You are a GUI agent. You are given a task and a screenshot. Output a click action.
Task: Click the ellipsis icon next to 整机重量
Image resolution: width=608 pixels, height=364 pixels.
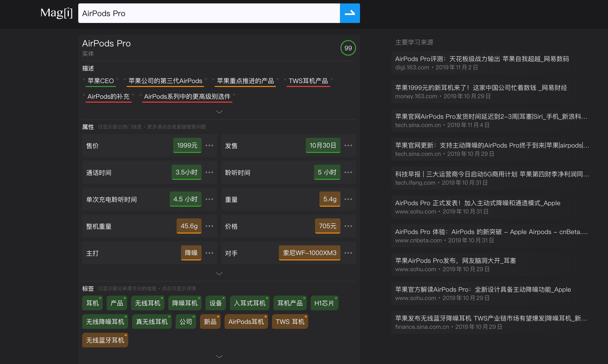point(209,226)
